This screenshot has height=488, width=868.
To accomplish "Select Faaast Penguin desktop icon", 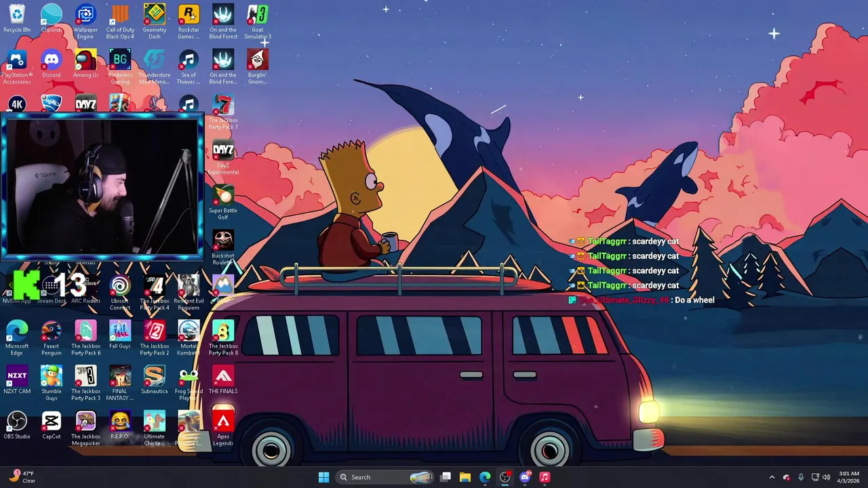I will pyautogui.click(x=52, y=338).
